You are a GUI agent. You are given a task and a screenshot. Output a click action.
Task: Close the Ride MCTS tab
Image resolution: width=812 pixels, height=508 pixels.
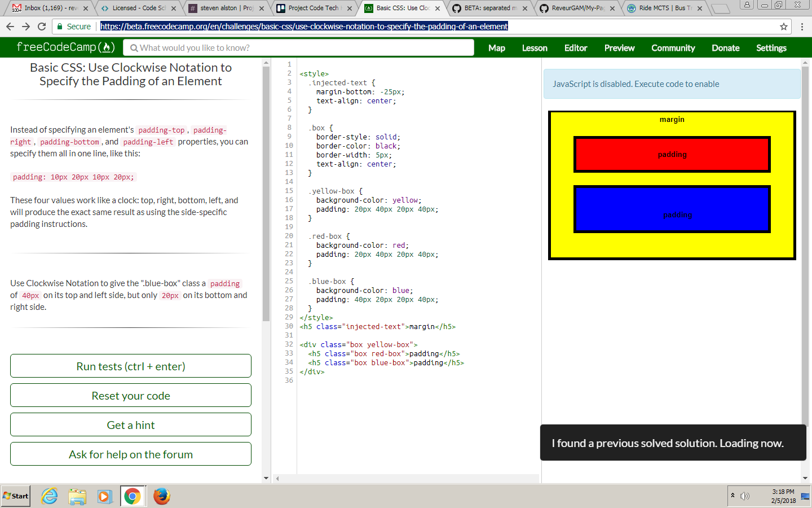pos(700,8)
